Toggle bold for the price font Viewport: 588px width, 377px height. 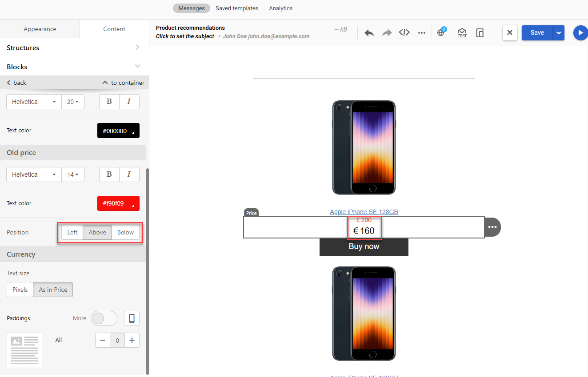click(109, 102)
